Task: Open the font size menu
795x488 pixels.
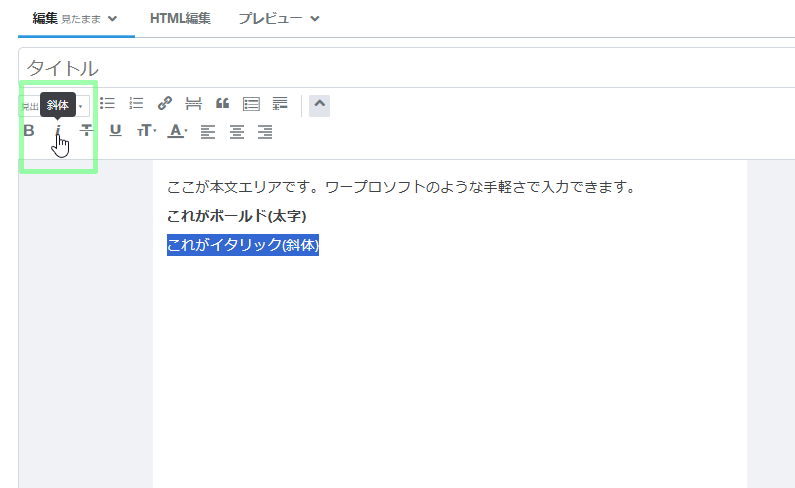Action: (146, 130)
